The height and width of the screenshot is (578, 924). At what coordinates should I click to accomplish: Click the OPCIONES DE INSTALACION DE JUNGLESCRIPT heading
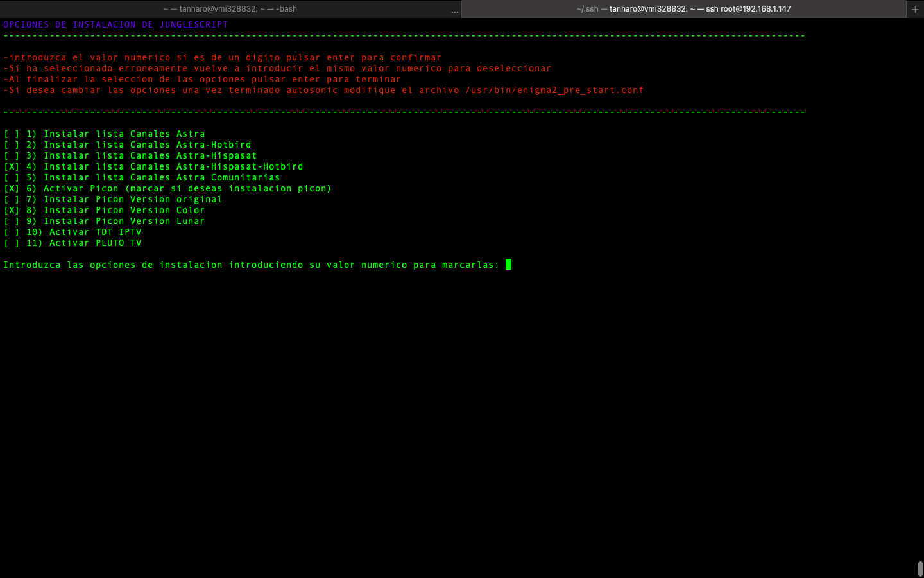[116, 25]
